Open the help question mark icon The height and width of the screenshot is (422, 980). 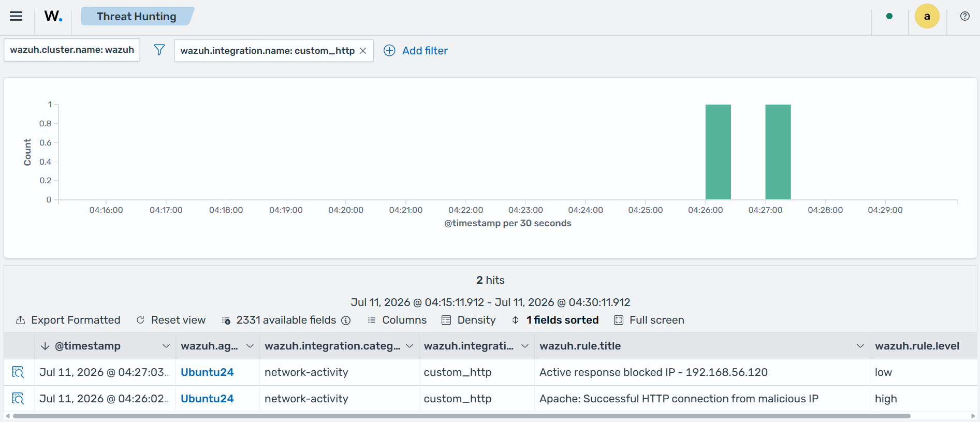click(965, 16)
